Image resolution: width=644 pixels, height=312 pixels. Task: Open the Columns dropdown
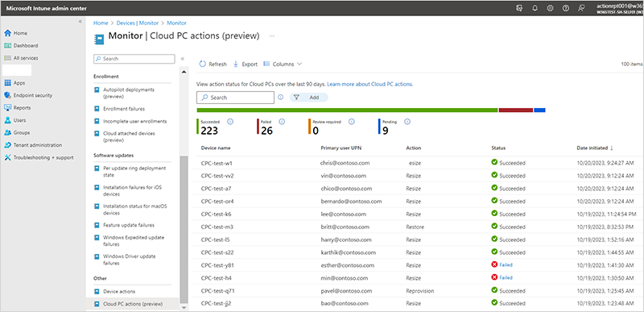[283, 64]
